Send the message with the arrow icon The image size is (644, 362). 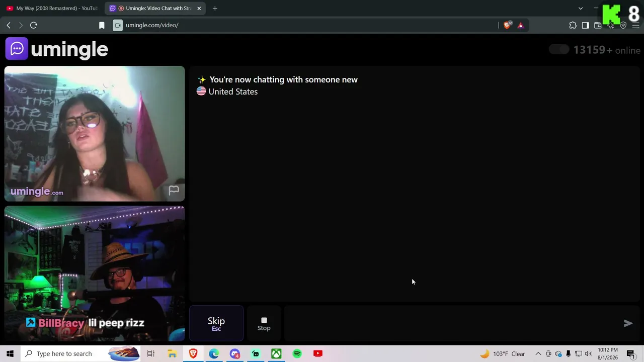pos(628,323)
